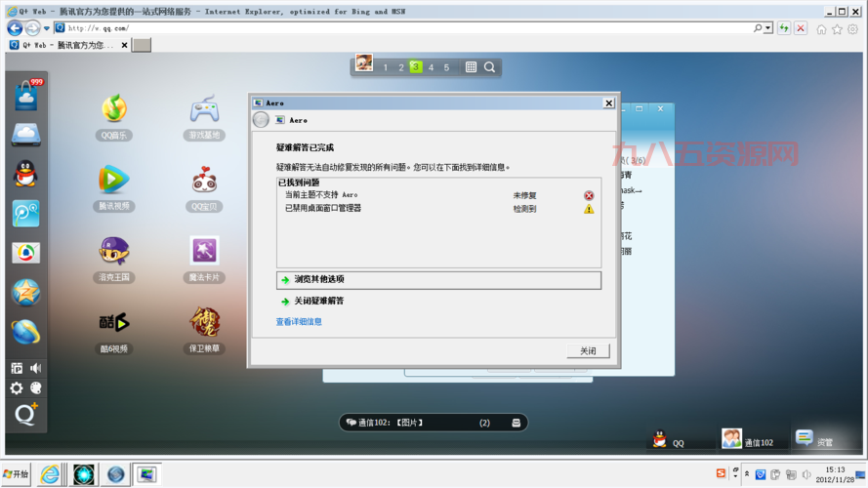868x488 pixels.
Task: Click the Aero troubleshooter taskbar button
Action: pyautogui.click(x=147, y=474)
